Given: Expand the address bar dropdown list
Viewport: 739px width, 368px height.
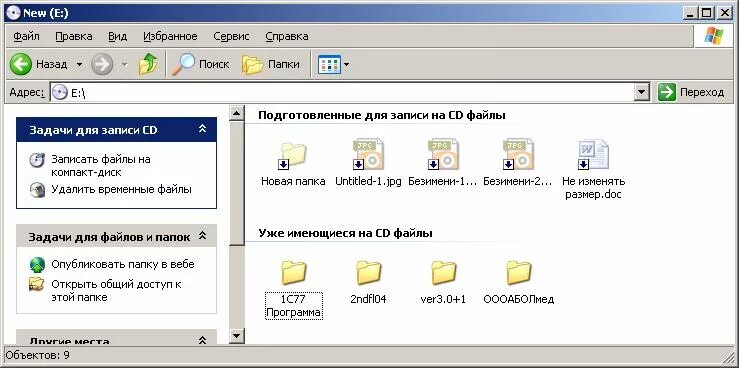Looking at the screenshot, I should pos(641,92).
